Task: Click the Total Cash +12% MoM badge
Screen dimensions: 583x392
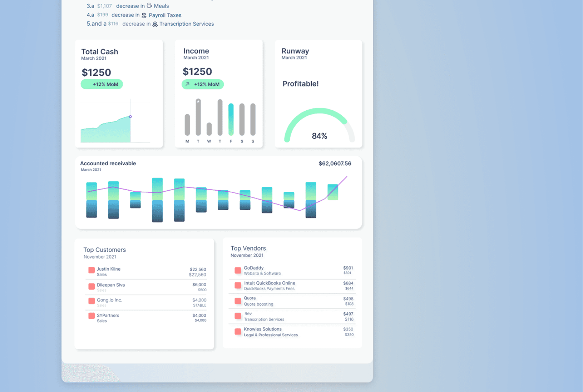Action: tap(102, 84)
